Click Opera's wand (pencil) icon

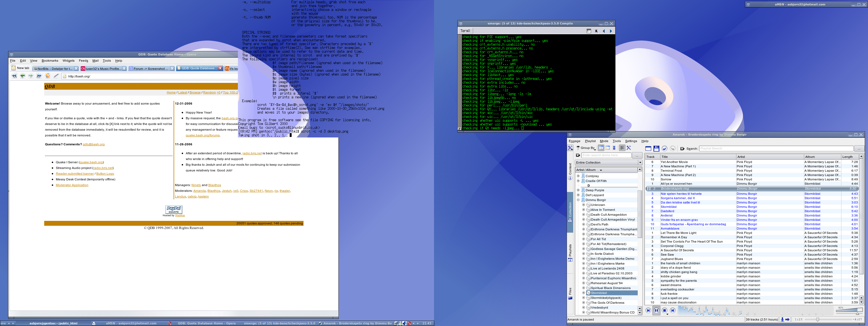click(x=56, y=76)
